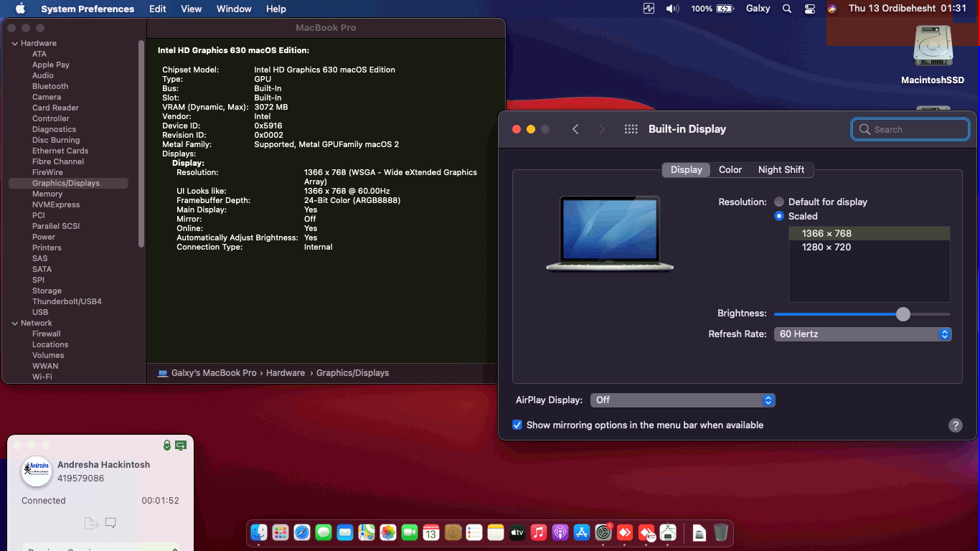
Task: Open Refresh Rate 60 Hertz dropdown
Action: coord(862,334)
